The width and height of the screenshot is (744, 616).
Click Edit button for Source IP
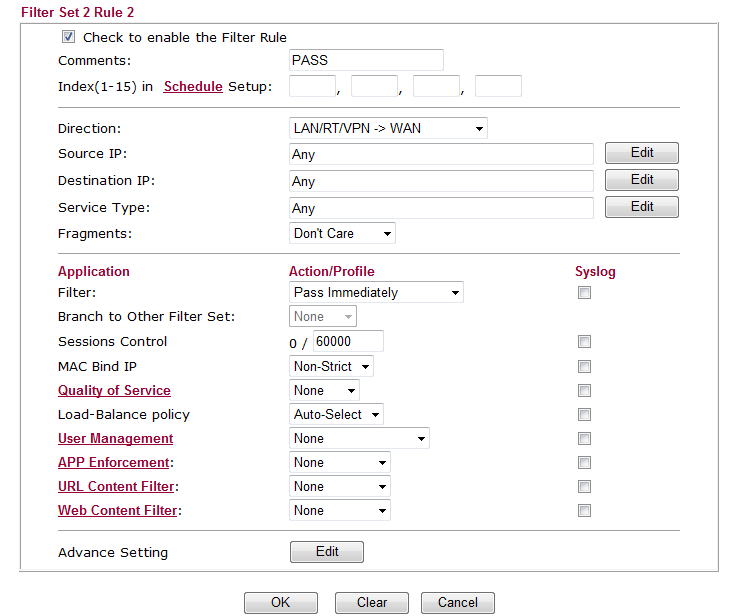642,153
